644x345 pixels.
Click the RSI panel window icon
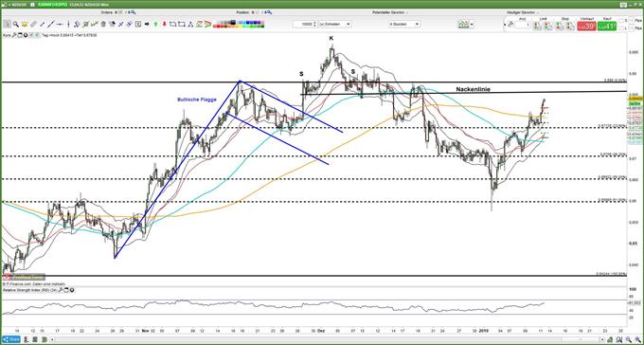66,290
